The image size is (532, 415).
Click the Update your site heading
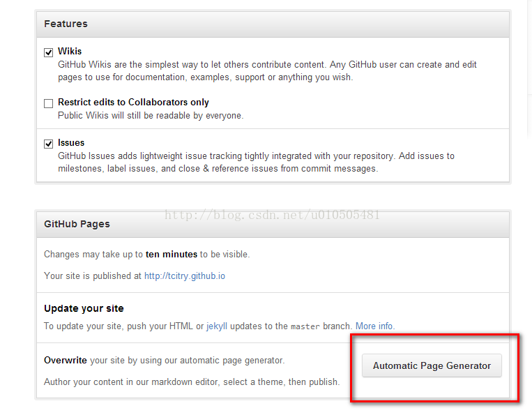[84, 308]
